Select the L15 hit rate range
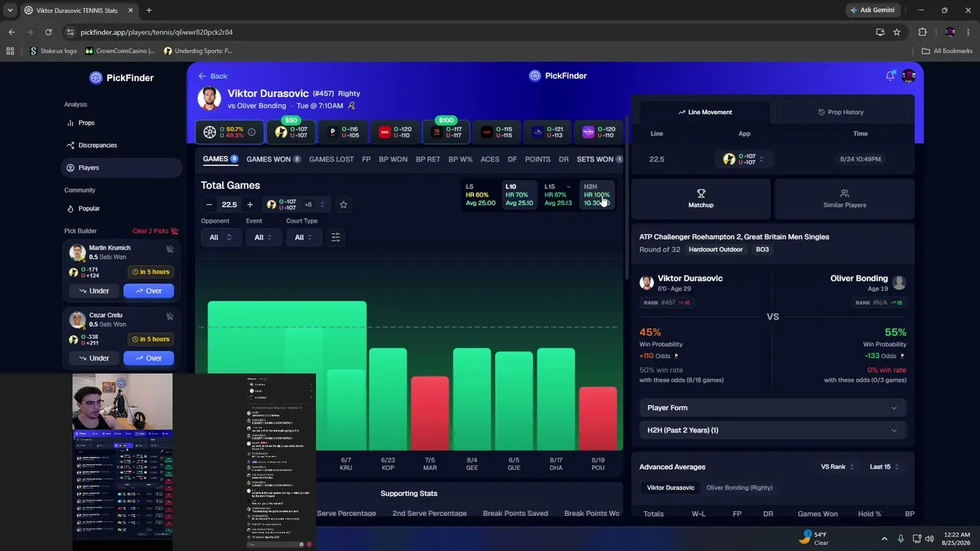This screenshot has height=551, width=980. tap(558, 195)
